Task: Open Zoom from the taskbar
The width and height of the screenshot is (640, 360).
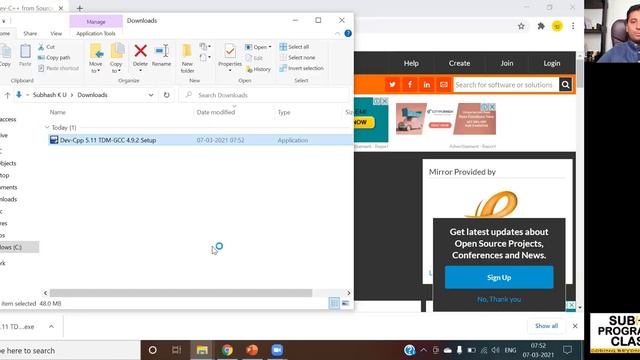Action: click(x=277, y=350)
